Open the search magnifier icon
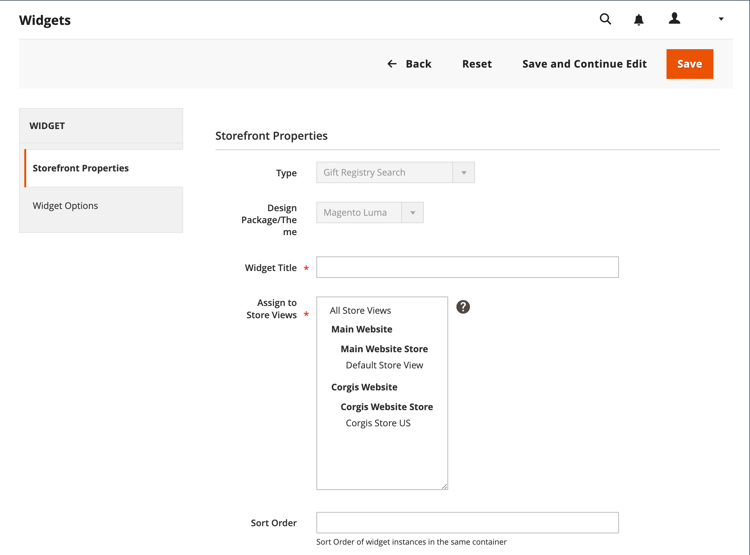750x555 pixels. (605, 19)
